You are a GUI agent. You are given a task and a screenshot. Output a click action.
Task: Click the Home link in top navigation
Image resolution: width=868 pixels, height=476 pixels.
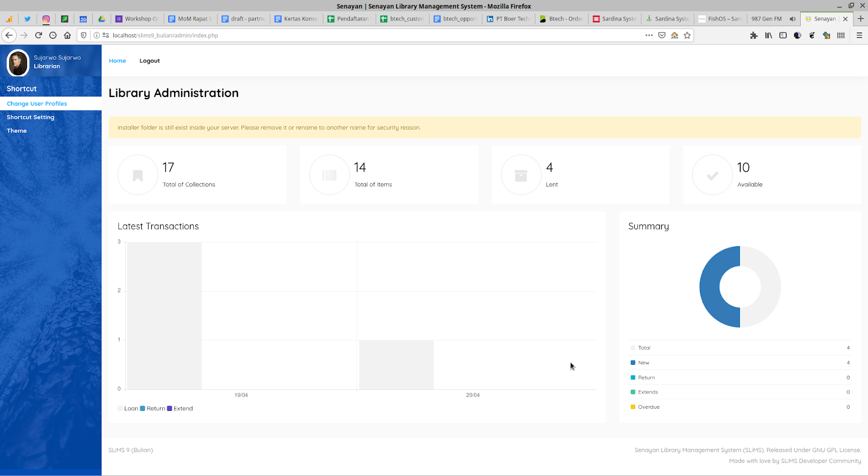[117, 61]
